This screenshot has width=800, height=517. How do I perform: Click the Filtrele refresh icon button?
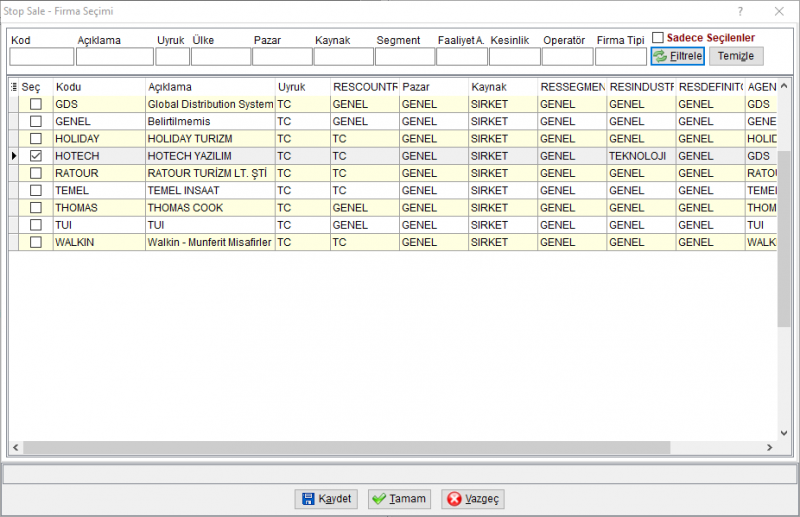660,56
